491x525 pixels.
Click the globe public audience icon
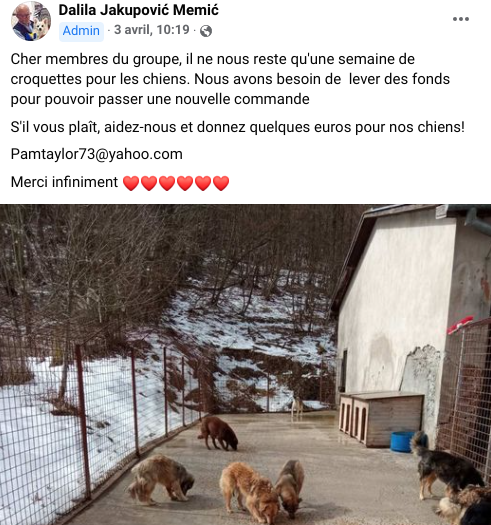[206, 31]
